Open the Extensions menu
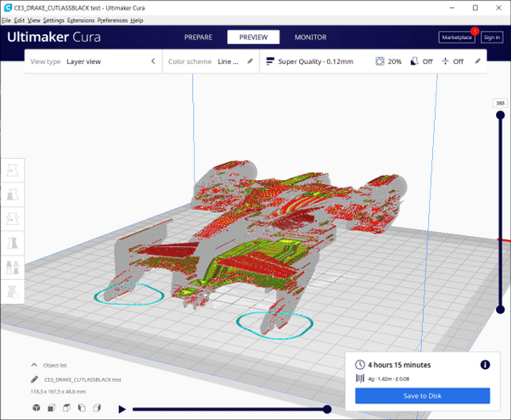511x420 pixels. 81,20
